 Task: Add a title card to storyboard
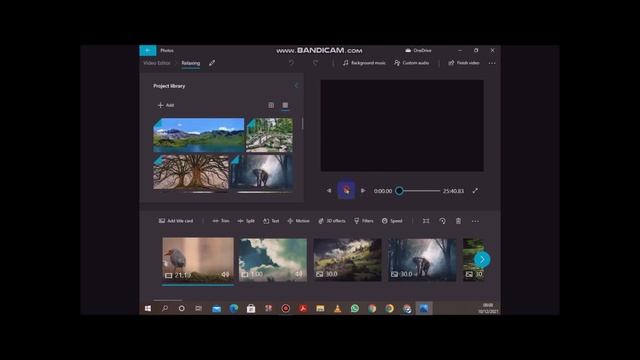tap(176, 221)
